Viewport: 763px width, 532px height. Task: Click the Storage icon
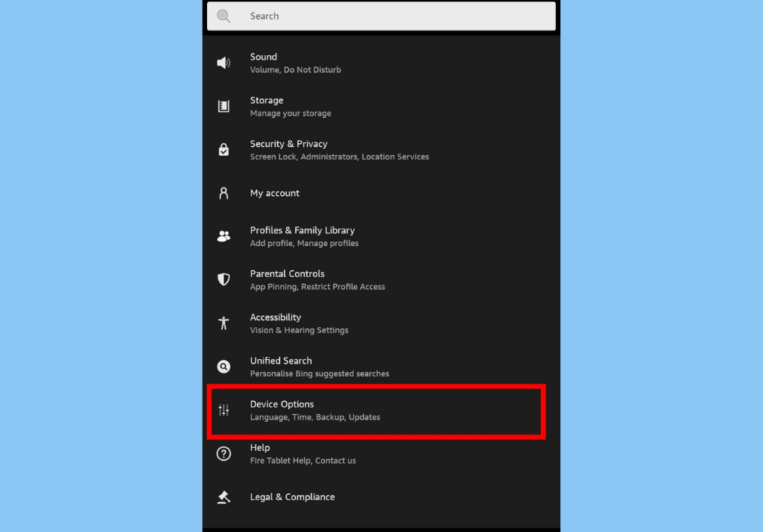pos(224,106)
